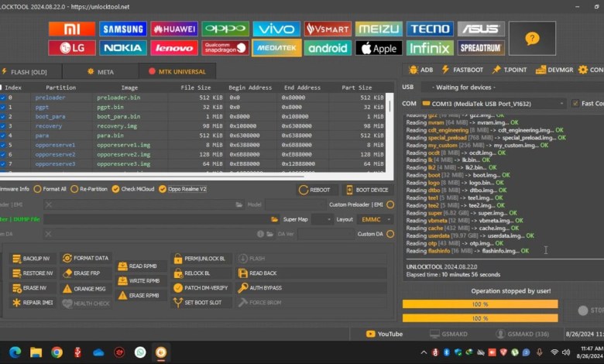Toggle the Check MiCloud option
The height and width of the screenshot is (364, 604).
133,189
